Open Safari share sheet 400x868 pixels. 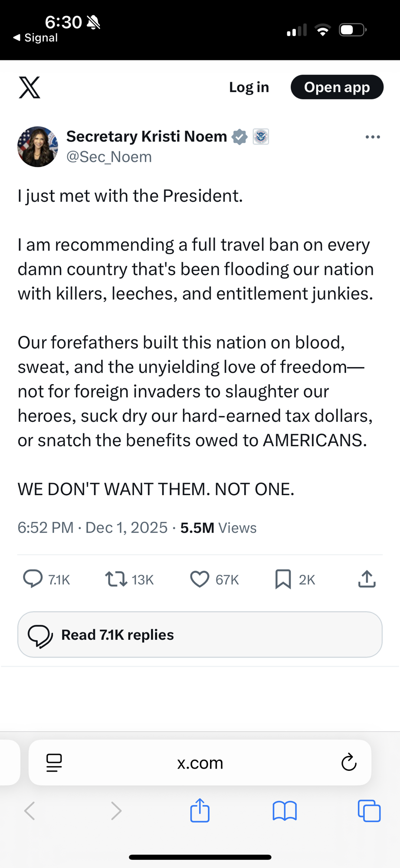click(x=200, y=810)
